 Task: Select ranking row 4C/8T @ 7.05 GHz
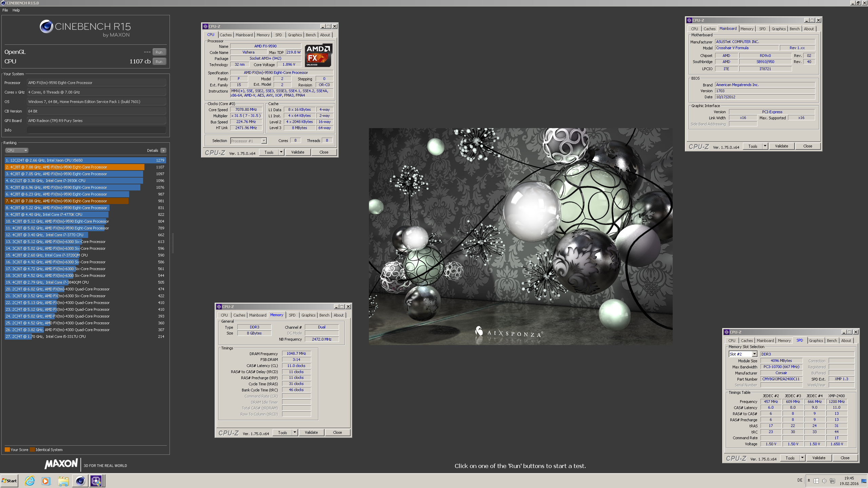(x=85, y=174)
